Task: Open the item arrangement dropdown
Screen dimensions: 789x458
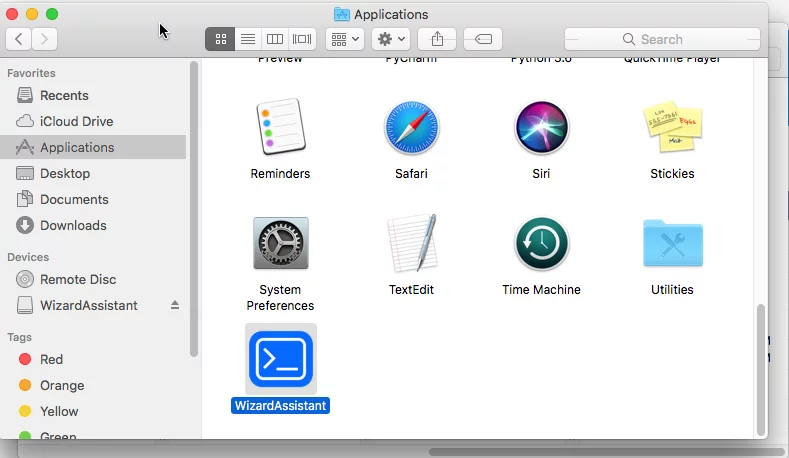Action: (x=345, y=39)
